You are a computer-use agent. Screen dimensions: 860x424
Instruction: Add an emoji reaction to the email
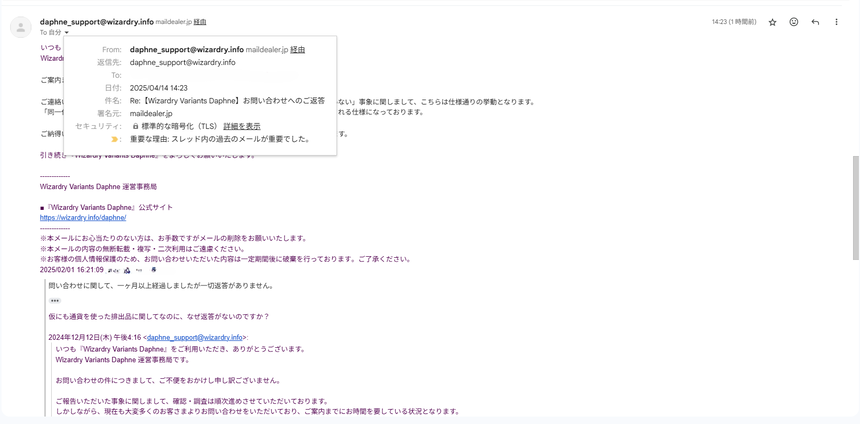tap(794, 22)
